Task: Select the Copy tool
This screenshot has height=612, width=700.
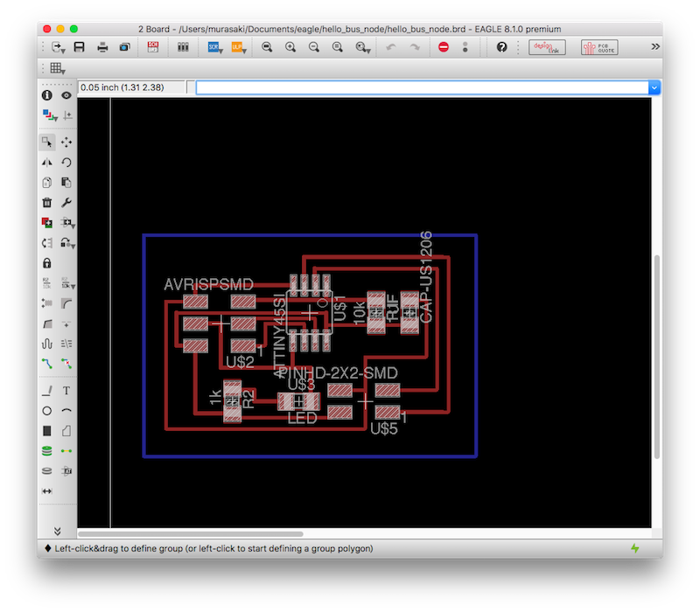Action: (47, 183)
